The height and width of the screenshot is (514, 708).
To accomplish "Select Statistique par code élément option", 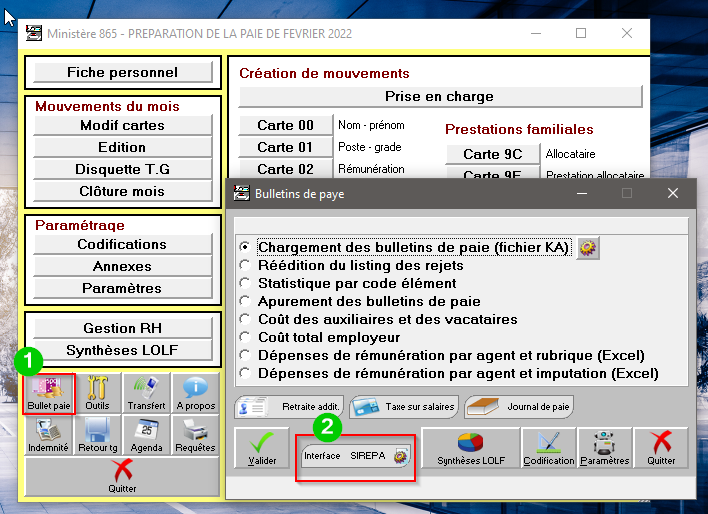I will tap(244, 283).
